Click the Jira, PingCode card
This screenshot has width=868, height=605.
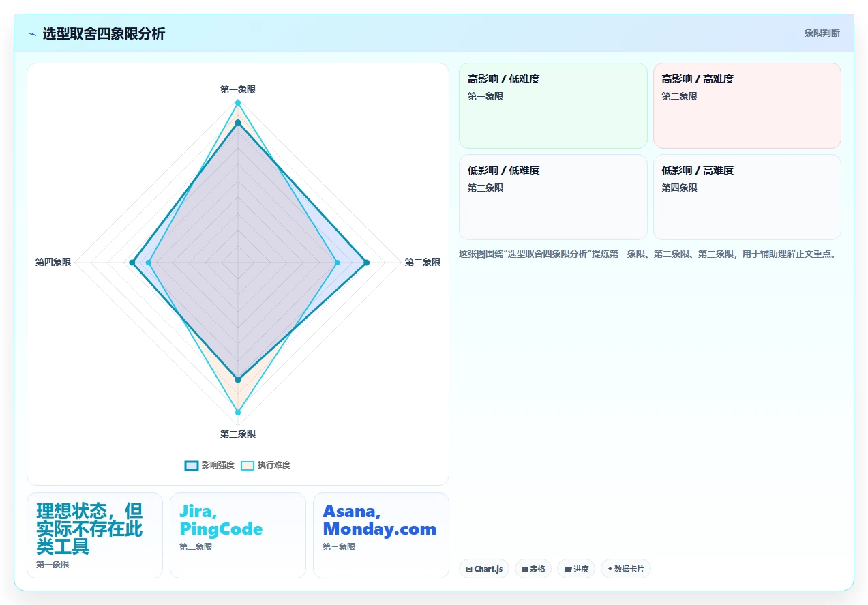(238, 535)
